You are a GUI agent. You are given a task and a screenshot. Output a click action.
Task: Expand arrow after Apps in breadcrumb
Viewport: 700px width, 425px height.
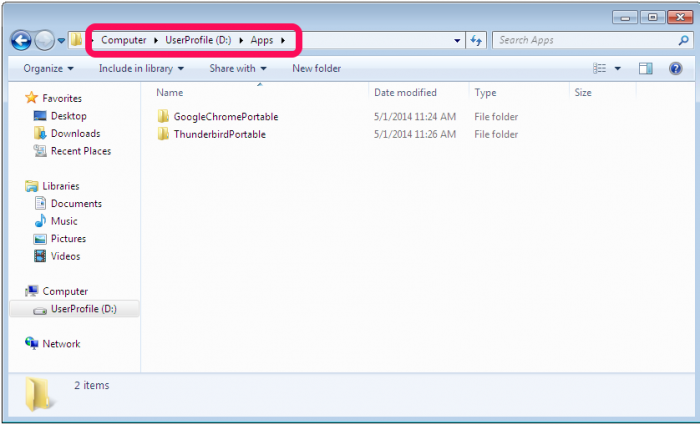pos(283,41)
